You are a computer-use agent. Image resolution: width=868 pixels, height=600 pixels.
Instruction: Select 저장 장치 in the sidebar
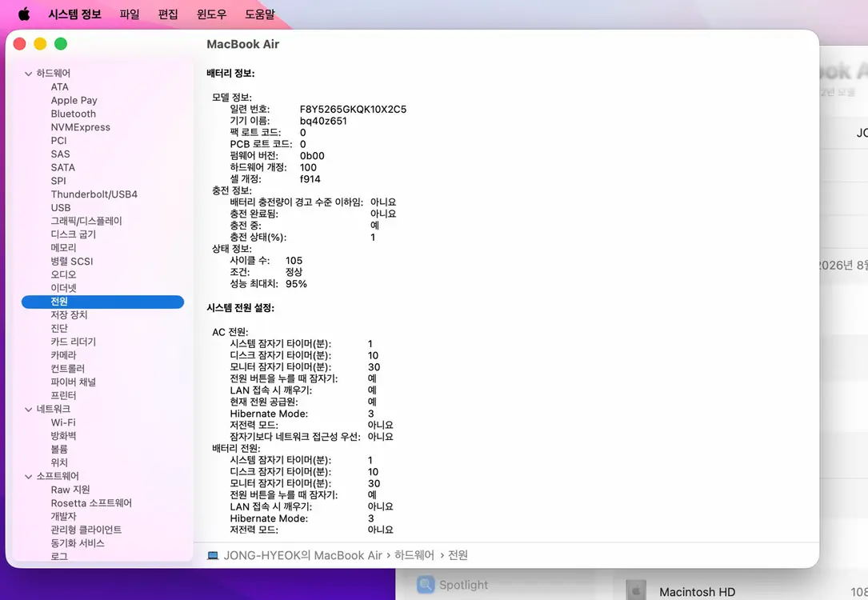click(x=69, y=315)
